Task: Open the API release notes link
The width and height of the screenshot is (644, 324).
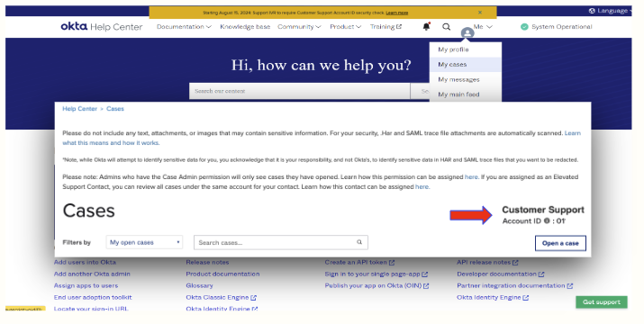Action: pos(487,262)
